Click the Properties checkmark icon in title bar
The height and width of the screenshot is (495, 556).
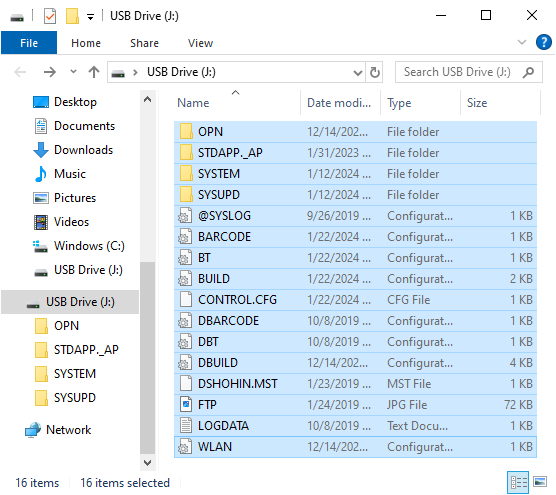[x=50, y=16]
